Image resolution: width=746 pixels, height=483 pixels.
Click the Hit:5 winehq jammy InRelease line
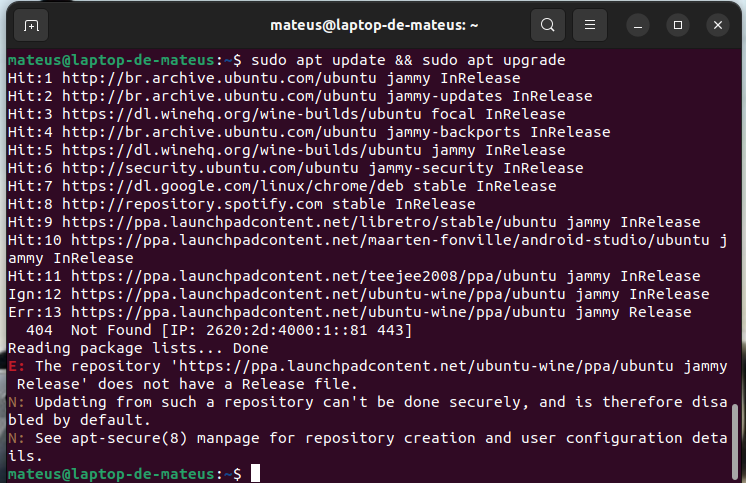(x=286, y=151)
